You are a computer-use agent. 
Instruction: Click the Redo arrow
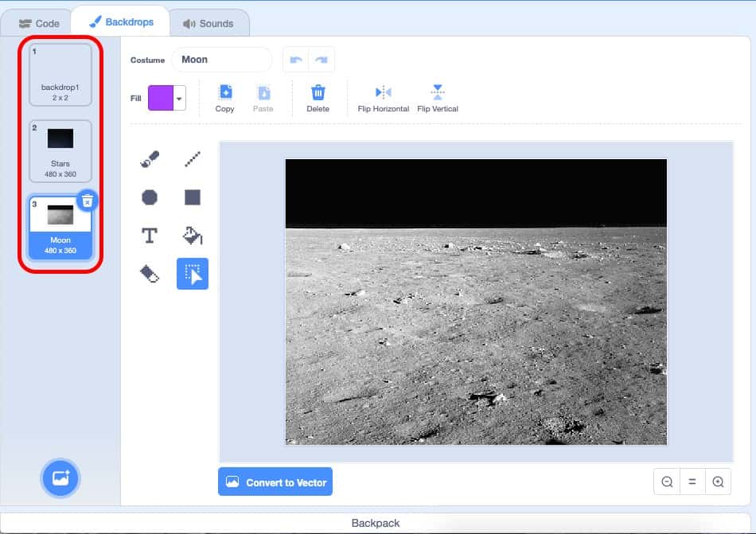(x=321, y=60)
